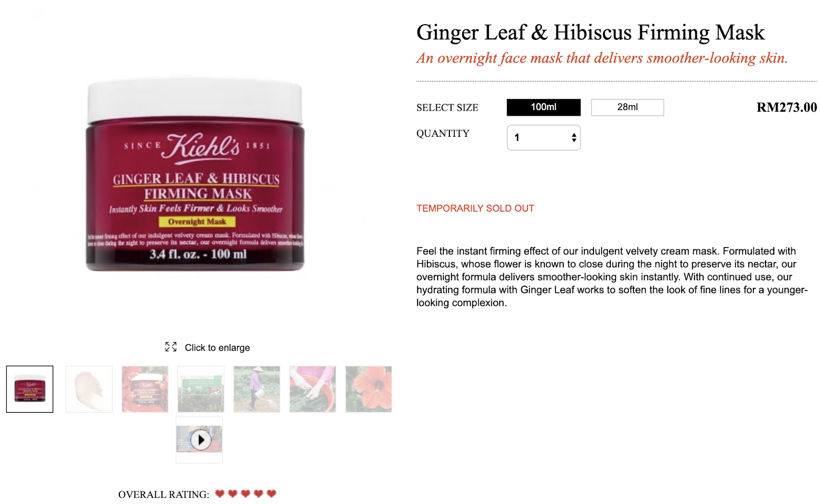
Task: Play the product video thumbnail
Action: click(x=199, y=440)
